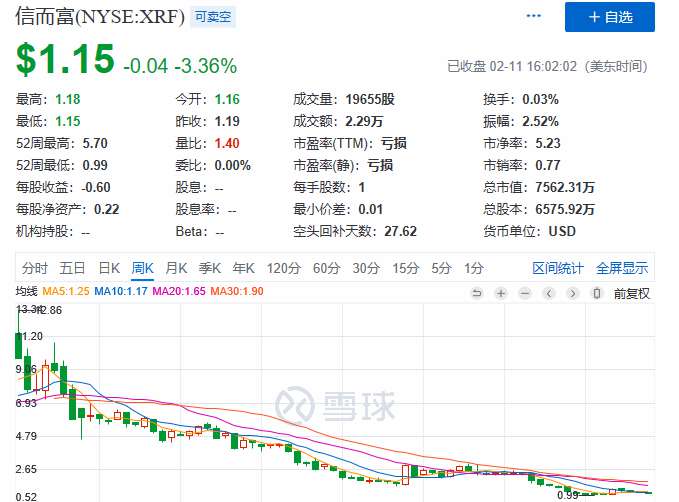The height and width of the screenshot is (502, 679).
Task: Click the -3.36% change percentage
Action: pos(206,66)
